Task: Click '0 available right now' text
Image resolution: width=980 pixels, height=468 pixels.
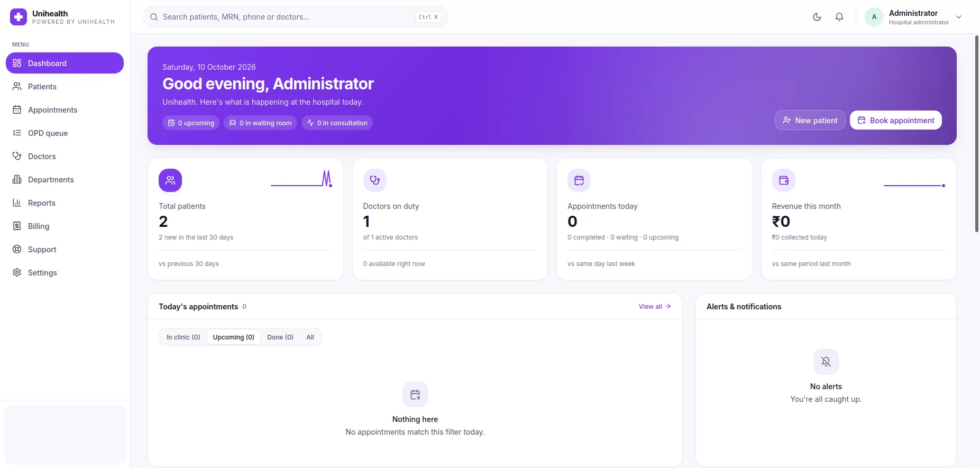Action: point(394,264)
